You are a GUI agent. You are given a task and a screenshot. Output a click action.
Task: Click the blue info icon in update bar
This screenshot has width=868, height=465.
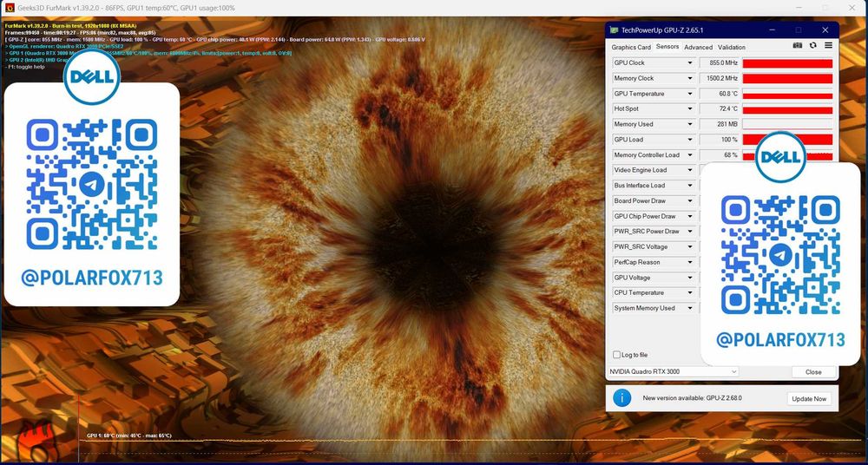[621, 398]
